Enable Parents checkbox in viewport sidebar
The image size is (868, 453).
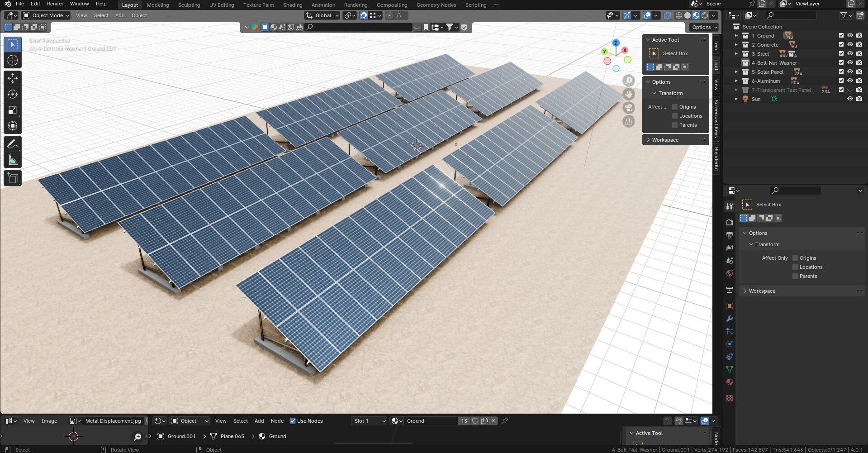coord(675,125)
